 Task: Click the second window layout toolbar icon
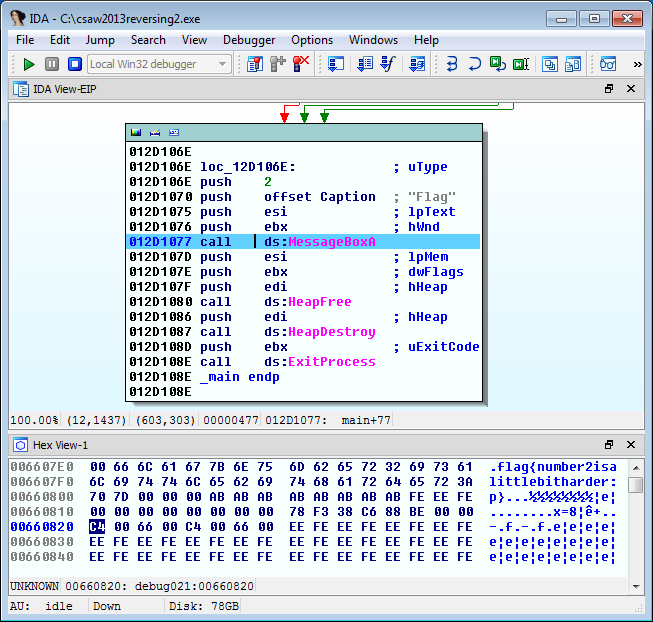tap(573, 65)
